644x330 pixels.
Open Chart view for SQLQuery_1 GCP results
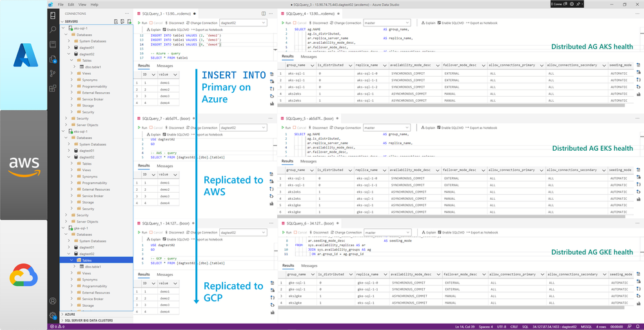coord(271,313)
